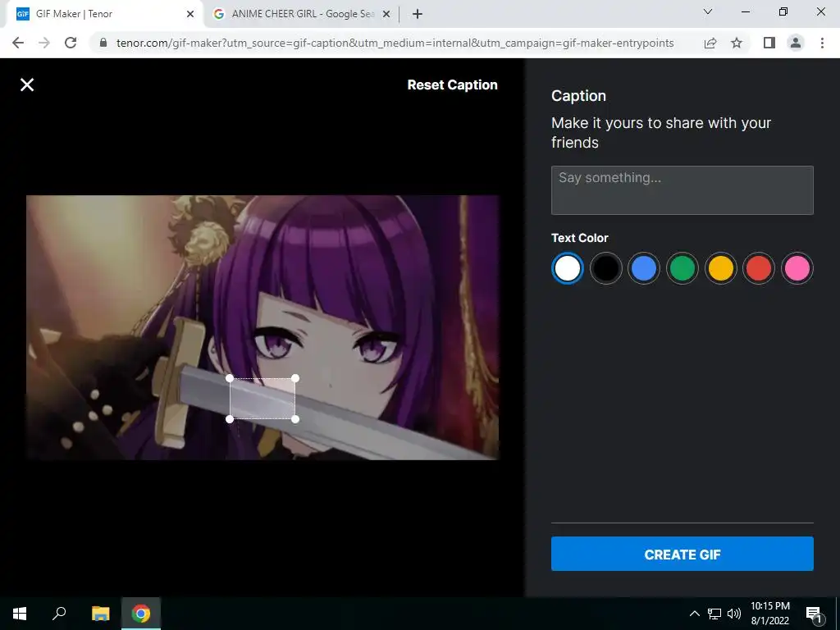The width and height of the screenshot is (840, 630).
Task: Click the tenor.com address bar URL
Action: coord(395,43)
